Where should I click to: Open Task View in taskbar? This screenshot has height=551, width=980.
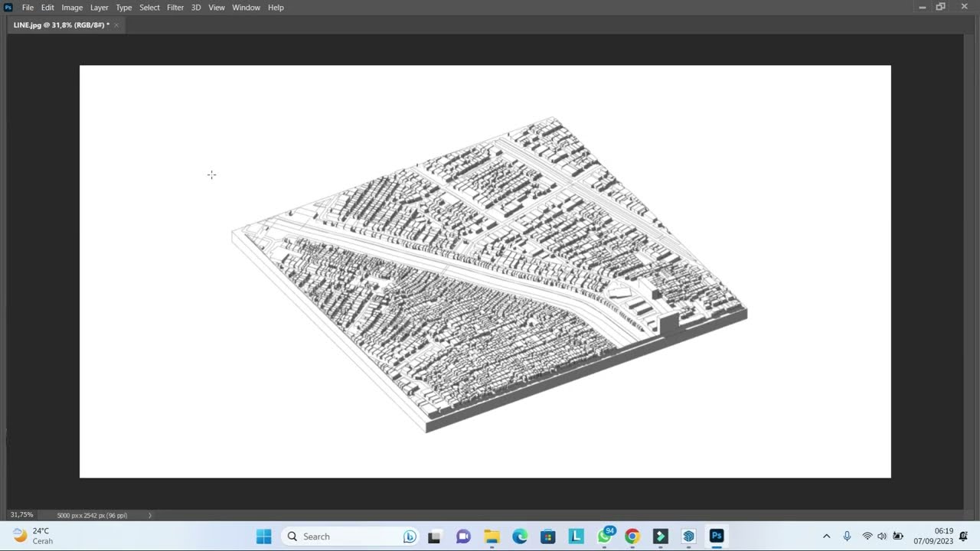tap(434, 536)
